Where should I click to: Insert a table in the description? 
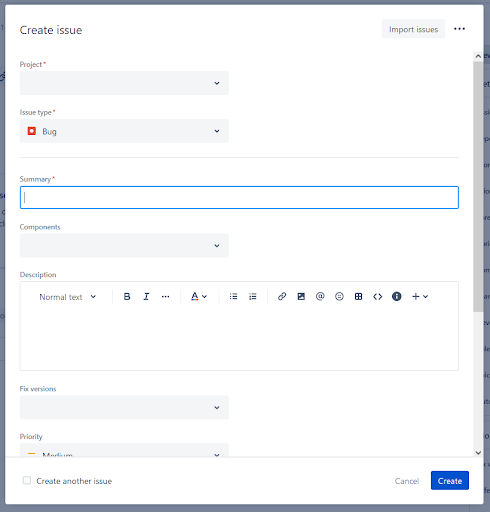click(x=358, y=296)
